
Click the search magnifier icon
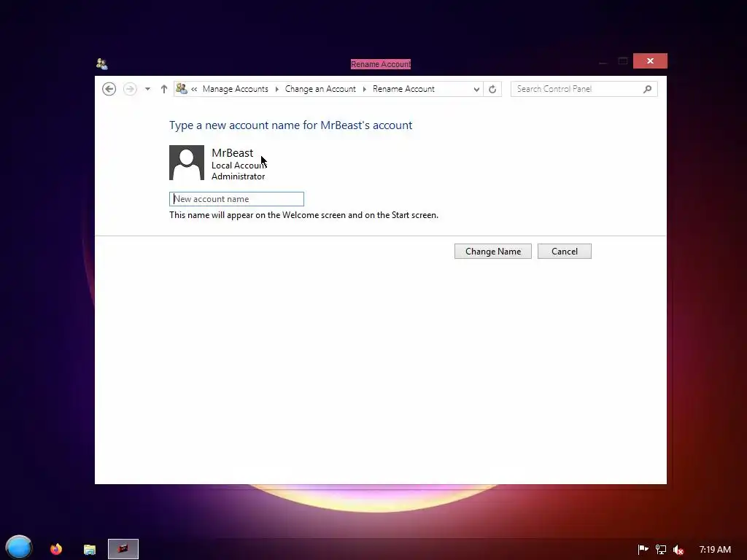click(648, 89)
